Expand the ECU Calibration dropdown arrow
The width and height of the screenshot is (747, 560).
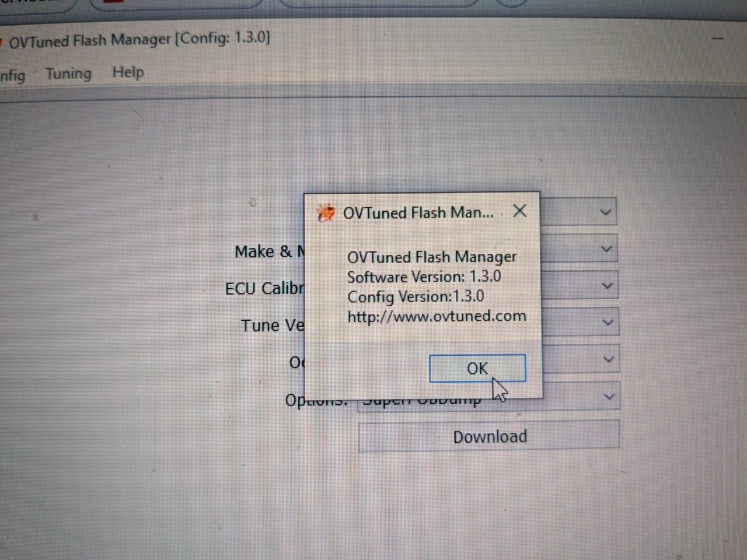(607, 286)
